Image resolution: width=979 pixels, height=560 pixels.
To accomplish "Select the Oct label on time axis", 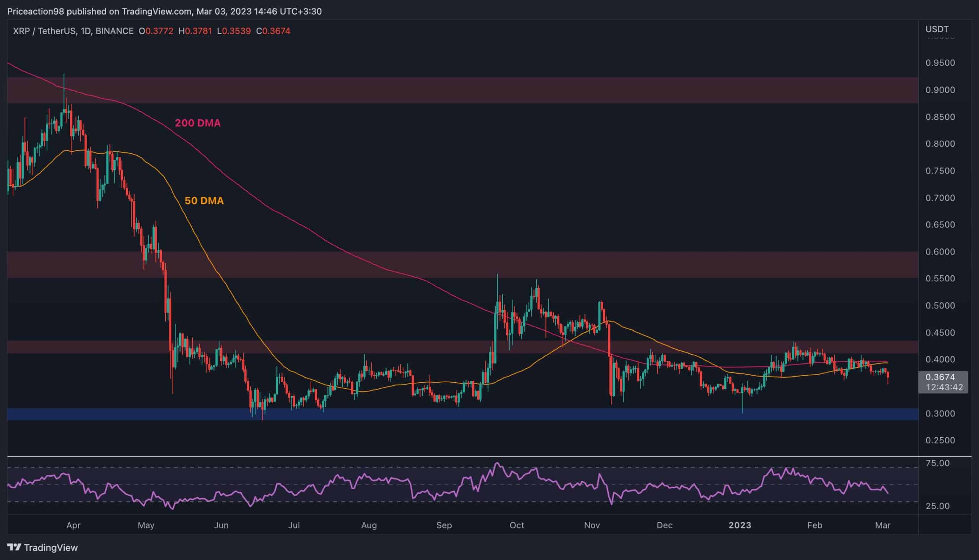I will pyautogui.click(x=517, y=524).
